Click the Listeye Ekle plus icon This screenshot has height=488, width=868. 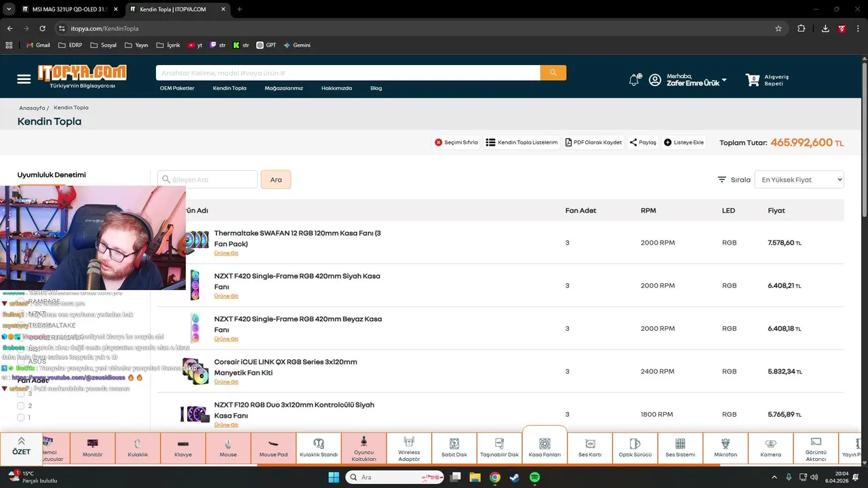pos(667,142)
